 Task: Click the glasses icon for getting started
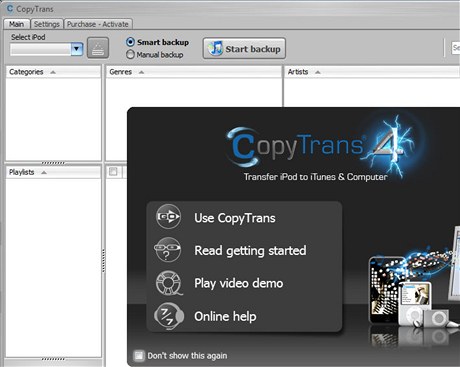pos(167,249)
